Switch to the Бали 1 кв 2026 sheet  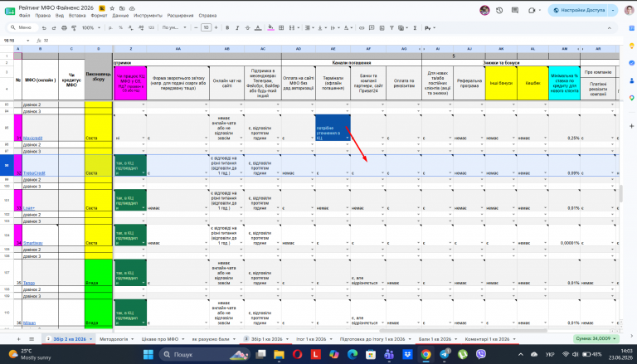435,339
